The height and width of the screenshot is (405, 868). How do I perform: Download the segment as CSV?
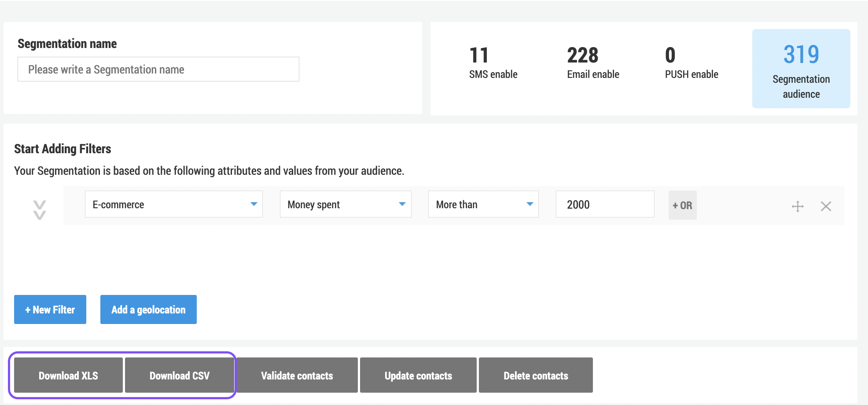[180, 375]
